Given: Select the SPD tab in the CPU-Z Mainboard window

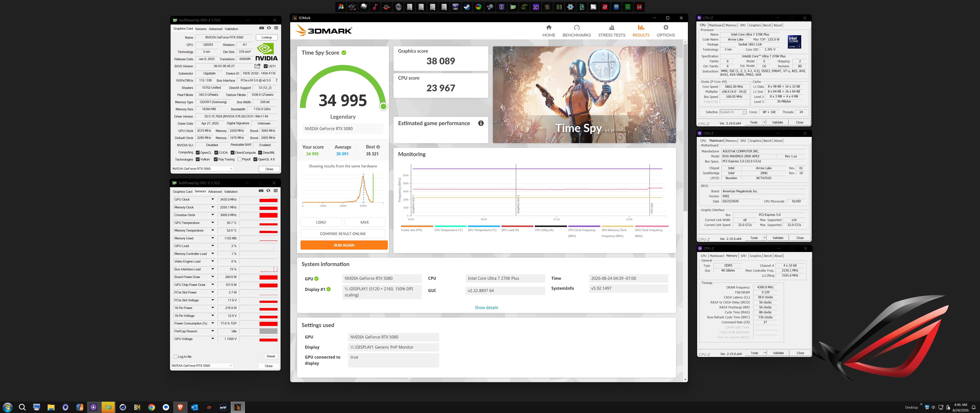Looking at the screenshot, I should tap(743, 141).
